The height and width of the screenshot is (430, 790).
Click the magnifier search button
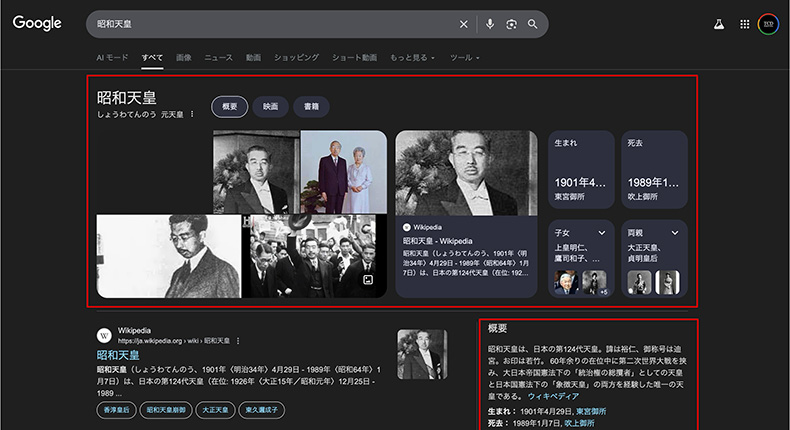[x=533, y=24]
